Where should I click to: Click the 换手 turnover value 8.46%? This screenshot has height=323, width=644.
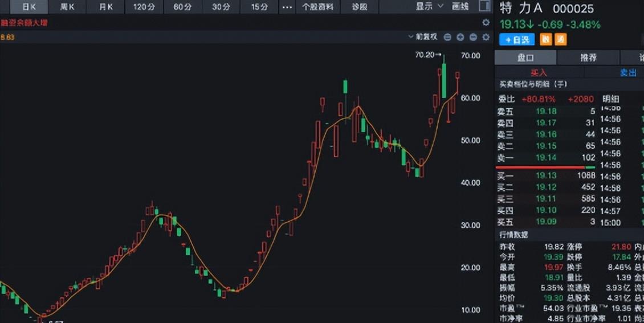tap(619, 268)
